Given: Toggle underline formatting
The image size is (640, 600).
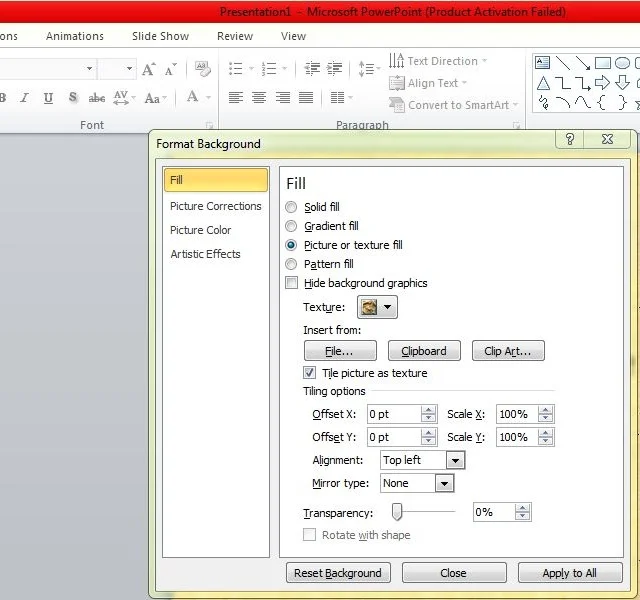Looking at the screenshot, I should click(x=48, y=98).
